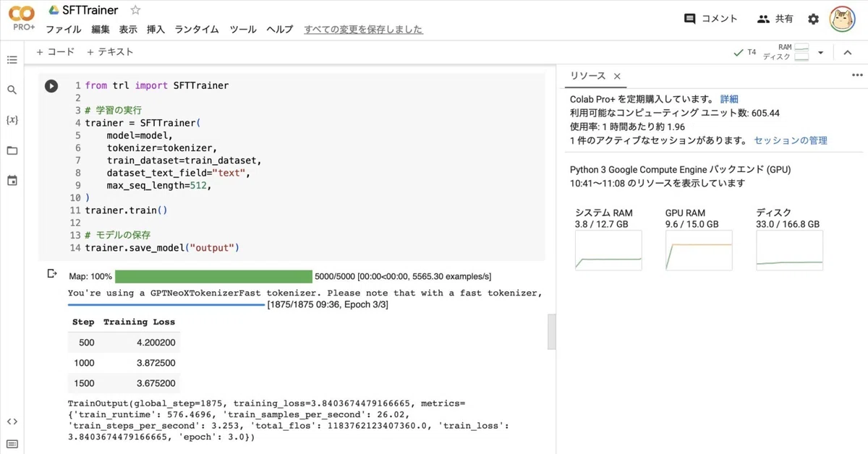The height and width of the screenshot is (454, 868).
Task: Open the settings gear icon
Action: click(814, 20)
